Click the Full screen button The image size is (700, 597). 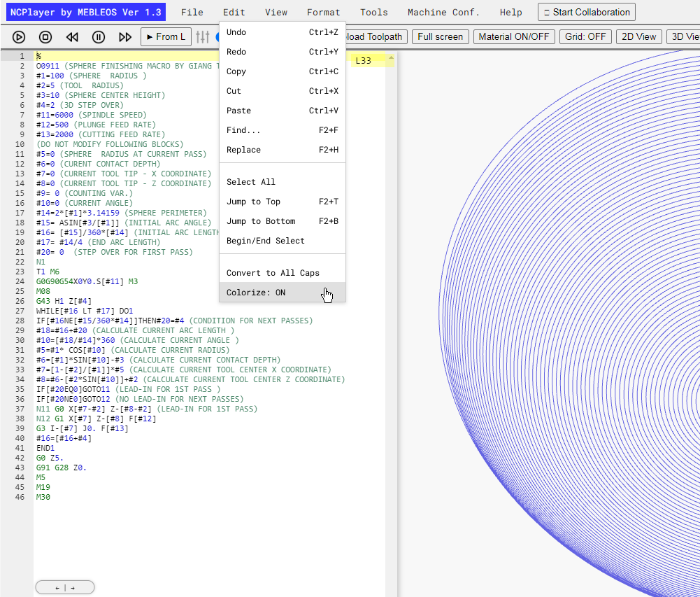pyautogui.click(x=440, y=36)
